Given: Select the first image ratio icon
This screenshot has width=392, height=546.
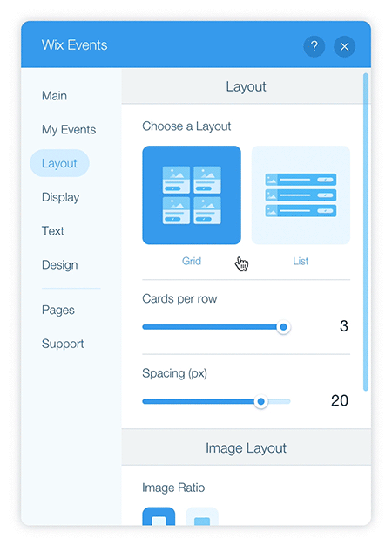Looking at the screenshot, I should 159,516.
